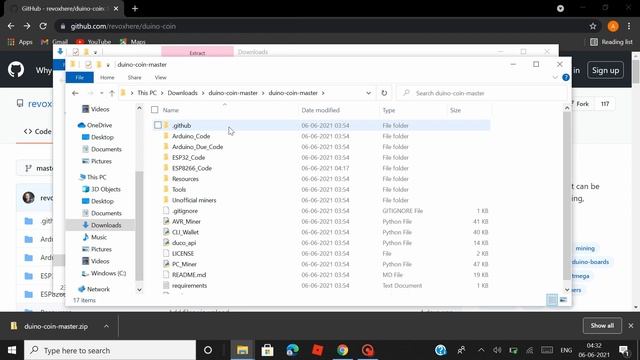The height and width of the screenshot is (360, 640).
Task: Open the Share ribbon tab
Action: click(x=134, y=77)
